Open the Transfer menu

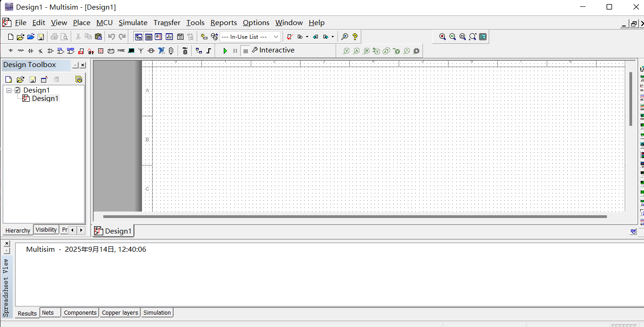pyautogui.click(x=167, y=23)
